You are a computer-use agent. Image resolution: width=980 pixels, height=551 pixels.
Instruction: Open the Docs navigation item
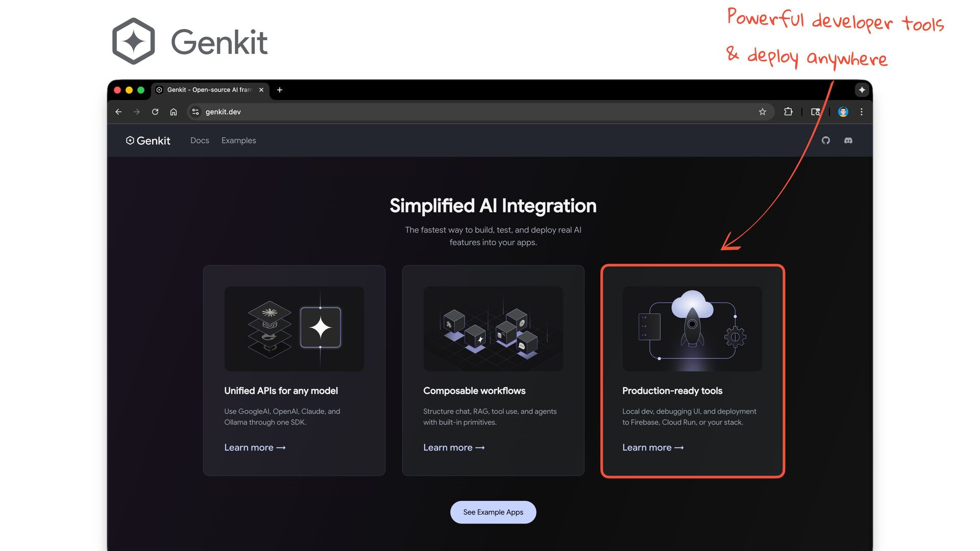tap(200, 140)
